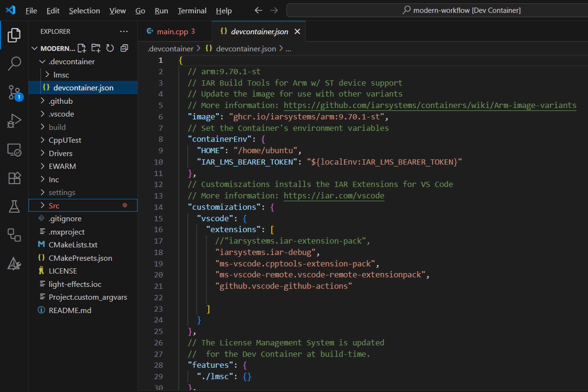Image resolution: width=588 pixels, height=392 pixels.
Task: Collapse the MODERN... workspace root section
Action: click(34, 48)
